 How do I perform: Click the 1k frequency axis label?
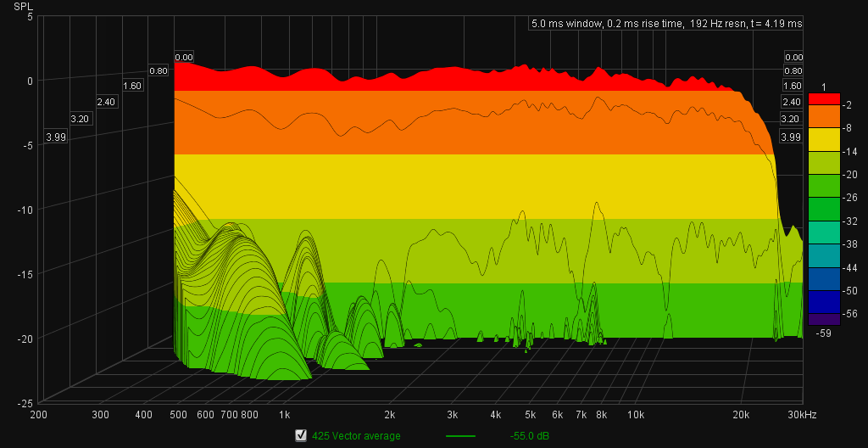point(285,414)
